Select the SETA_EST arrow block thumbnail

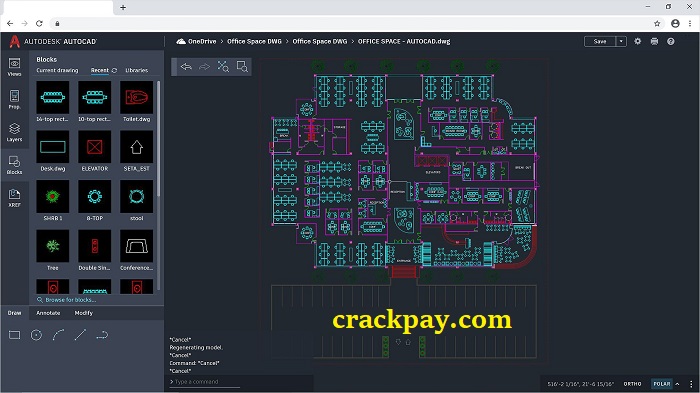(x=137, y=147)
